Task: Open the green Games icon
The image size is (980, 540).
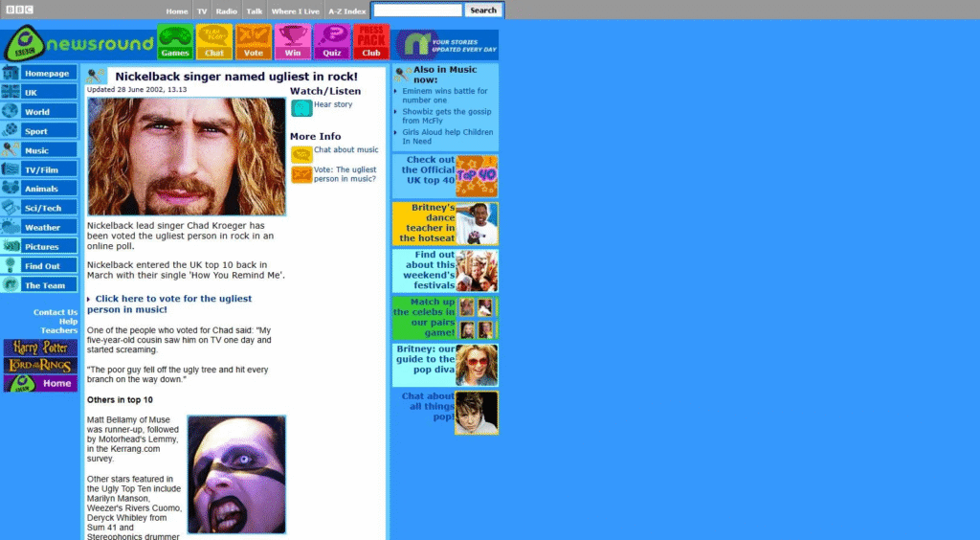Action: click(x=174, y=42)
